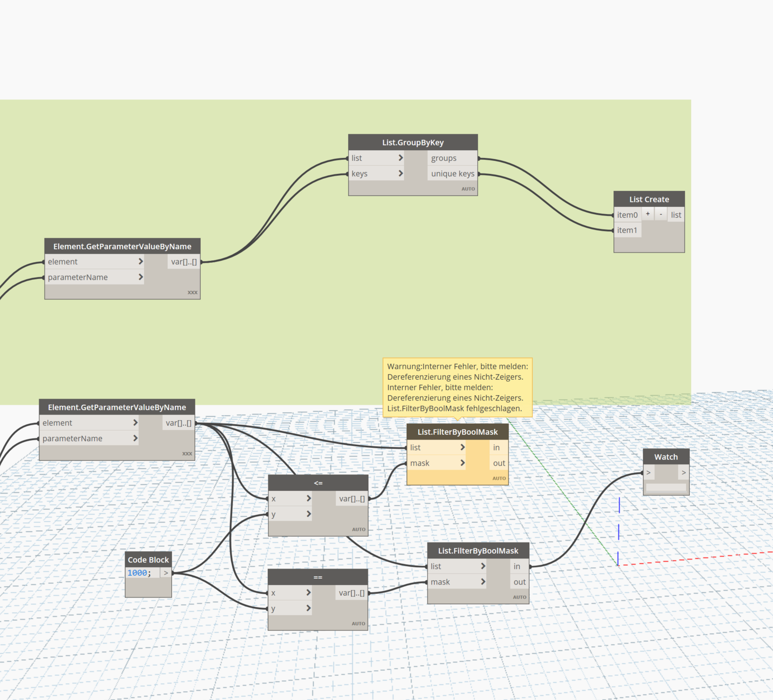Click var[]..[] output of == node
773x700 pixels.
point(351,593)
